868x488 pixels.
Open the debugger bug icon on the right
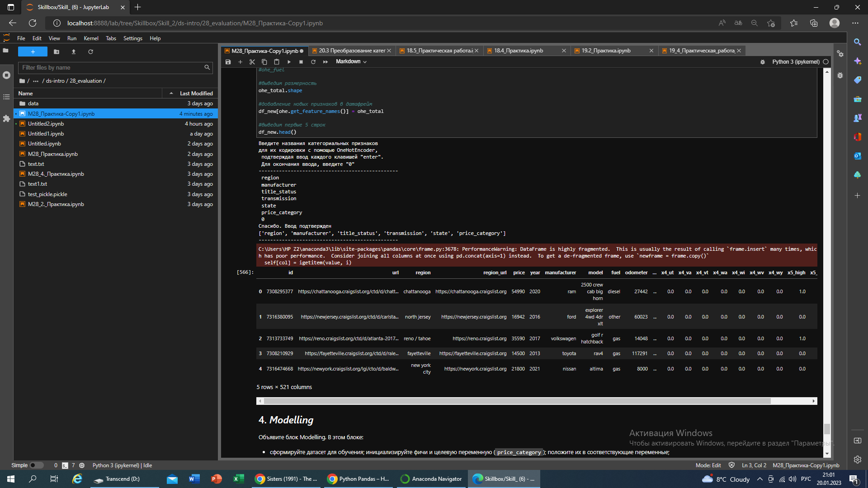tap(840, 75)
